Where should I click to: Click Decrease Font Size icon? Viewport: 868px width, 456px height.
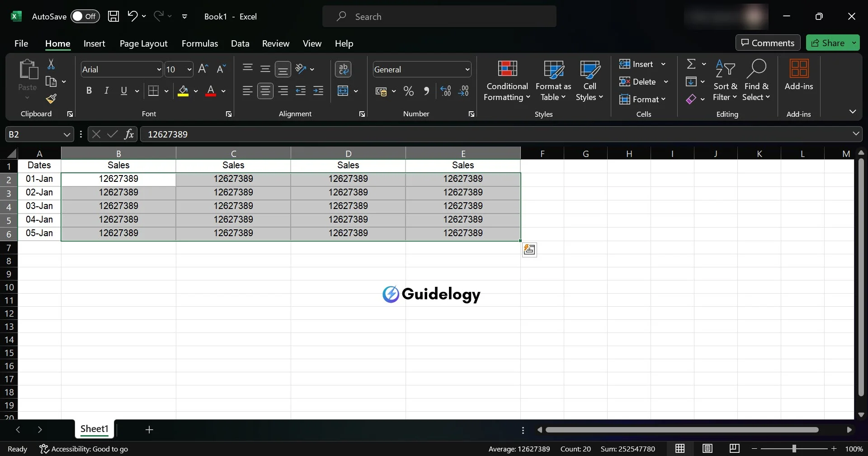[221, 69]
